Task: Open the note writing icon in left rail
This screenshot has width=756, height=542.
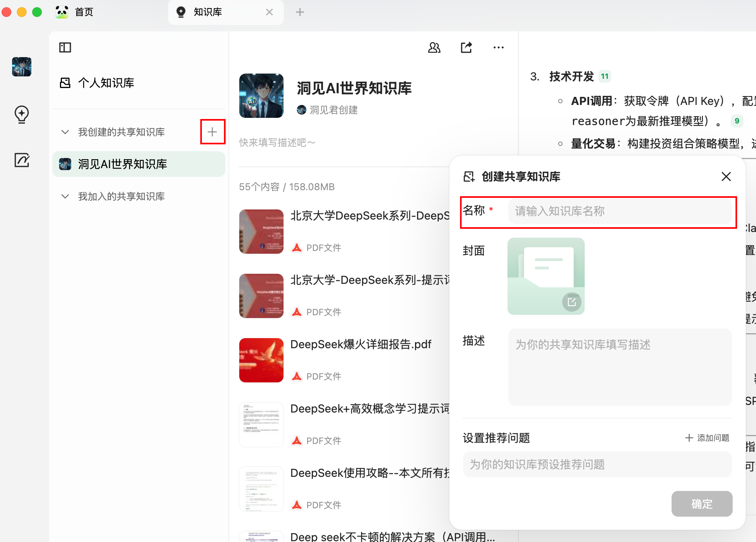Action: click(x=22, y=160)
